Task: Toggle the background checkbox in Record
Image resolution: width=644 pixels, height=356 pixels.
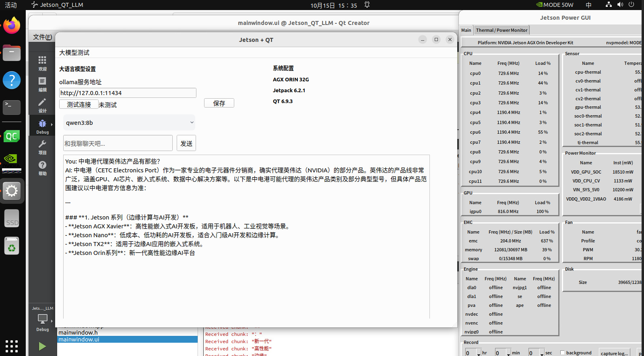Action: (x=563, y=353)
